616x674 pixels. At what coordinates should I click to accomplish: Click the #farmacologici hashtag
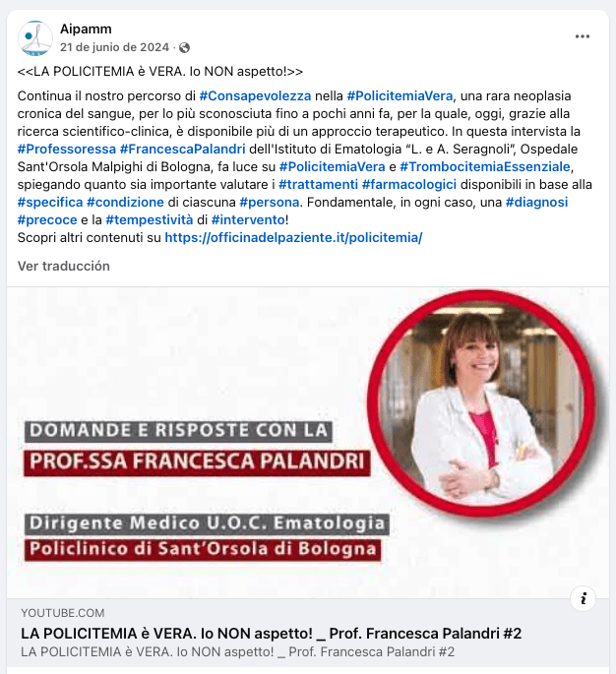[x=409, y=184]
